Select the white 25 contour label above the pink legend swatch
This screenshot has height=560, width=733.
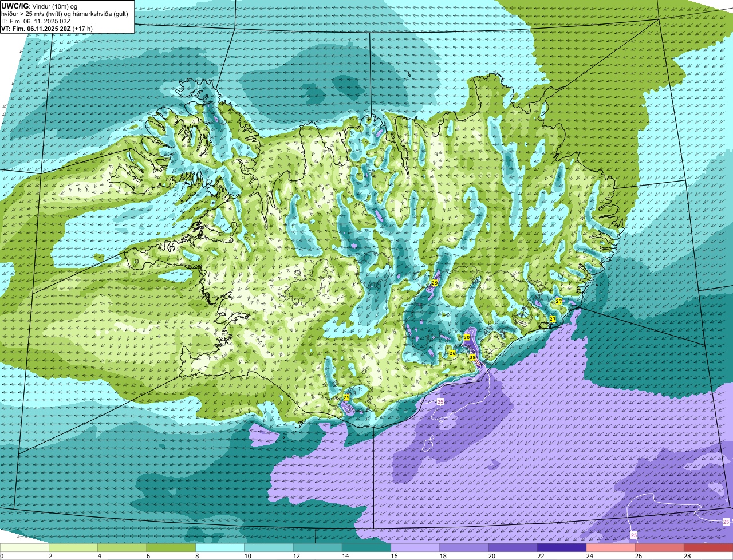click(634, 535)
